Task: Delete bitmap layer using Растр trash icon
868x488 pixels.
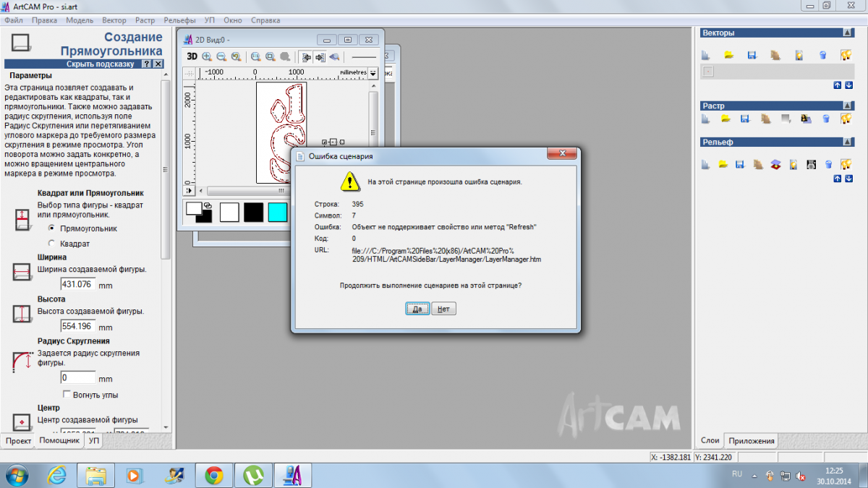Action: [x=825, y=119]
